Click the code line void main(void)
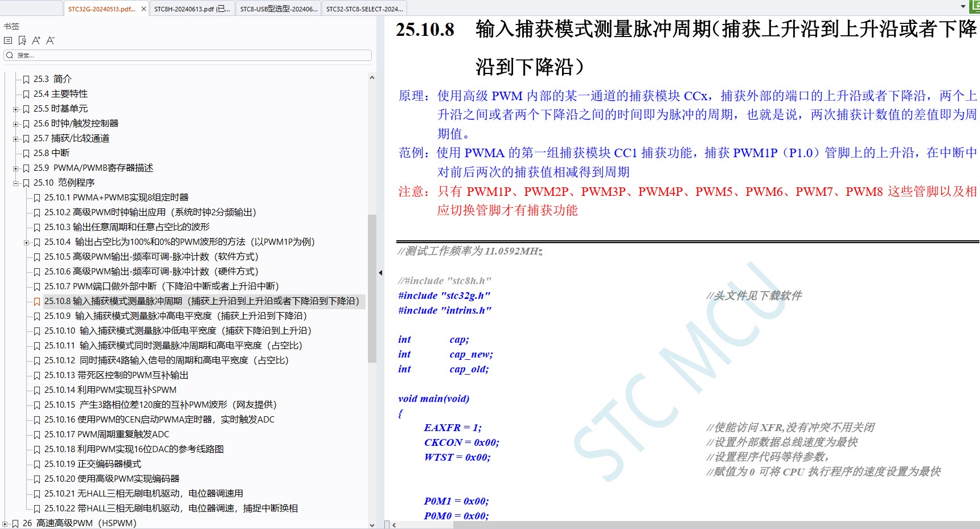980x529 pixels. coord(434,399)
